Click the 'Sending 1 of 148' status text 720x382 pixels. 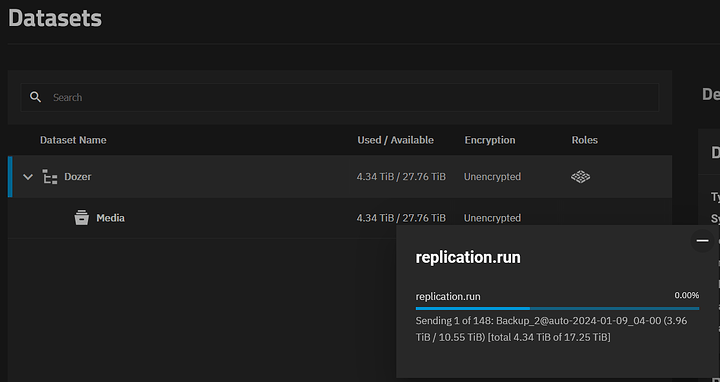coord(551,329)
